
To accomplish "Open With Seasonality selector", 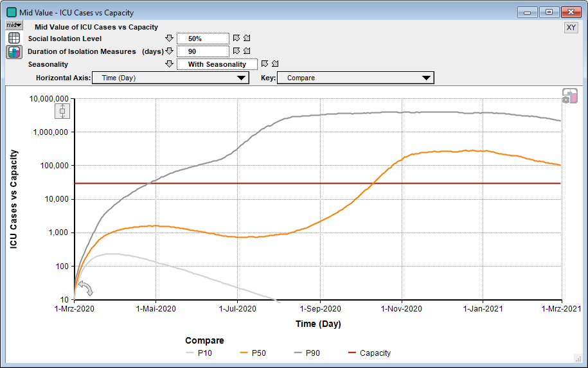I will pos(217,64).
